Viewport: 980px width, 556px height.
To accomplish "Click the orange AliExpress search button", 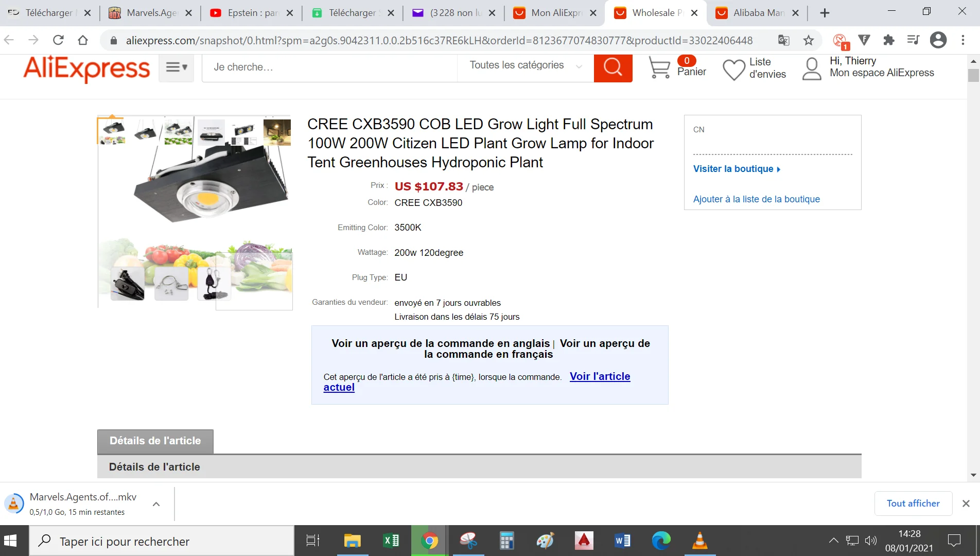I will [x=612, y=67].
